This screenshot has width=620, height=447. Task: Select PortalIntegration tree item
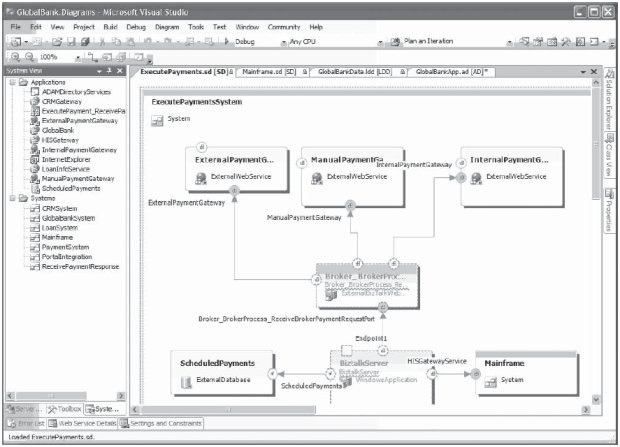[x=67, y=257]
